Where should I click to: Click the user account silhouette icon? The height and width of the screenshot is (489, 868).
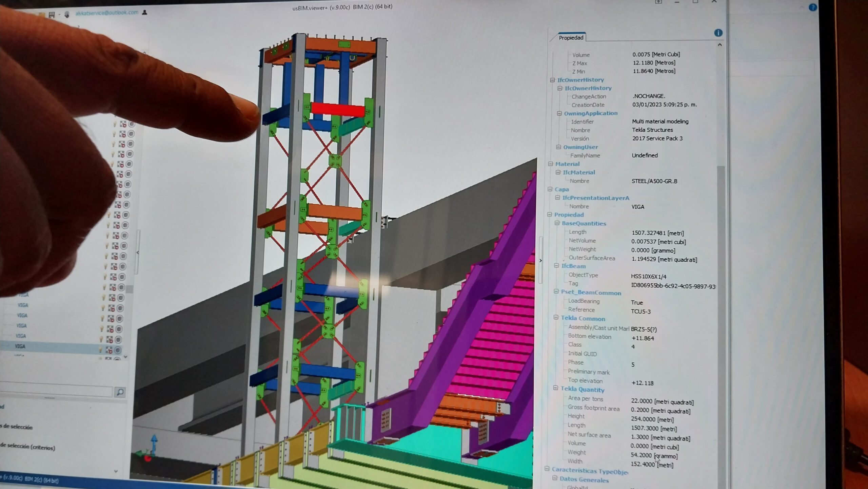click(x=145, y=13)
